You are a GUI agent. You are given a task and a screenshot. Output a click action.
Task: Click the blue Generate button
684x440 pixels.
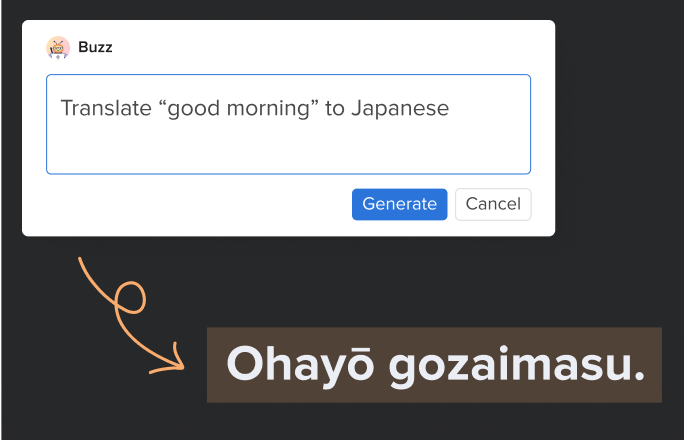click(x=400, y=204)
